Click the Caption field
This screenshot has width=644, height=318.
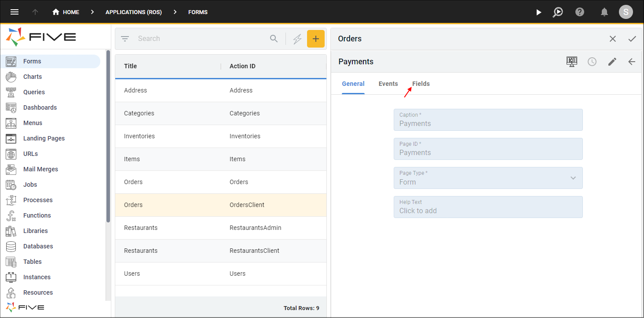coord(488,120)
